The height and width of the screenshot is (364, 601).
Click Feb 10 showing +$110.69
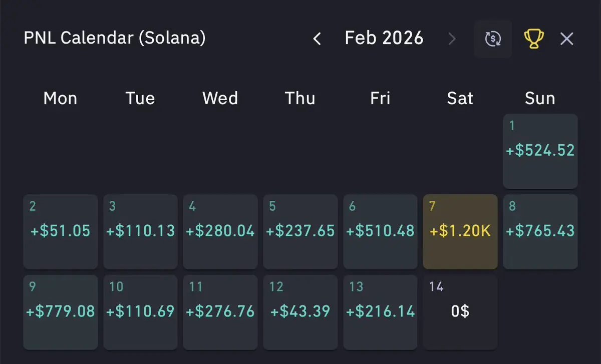[140, 311]
